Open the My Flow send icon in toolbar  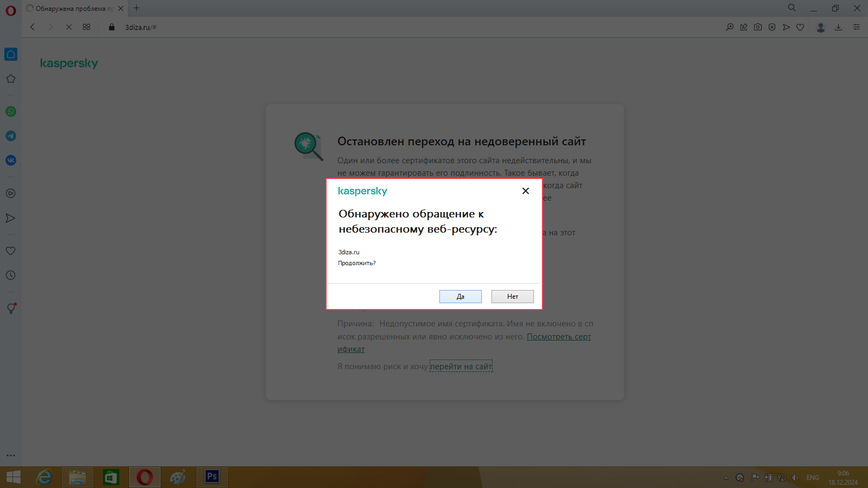point(786,27)
